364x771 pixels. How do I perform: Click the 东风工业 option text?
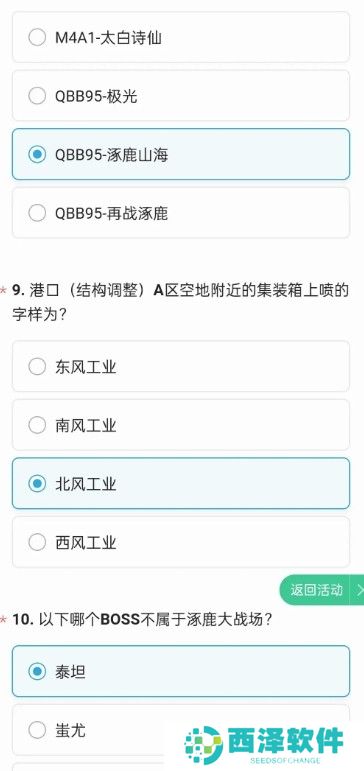86,366
